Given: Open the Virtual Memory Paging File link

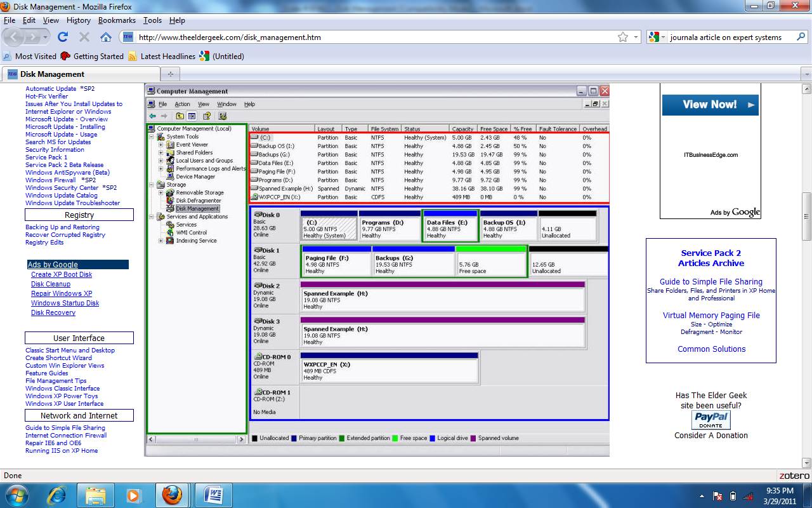Looking at the screenshot, I should pyautogui.click(x=711, y=315).
